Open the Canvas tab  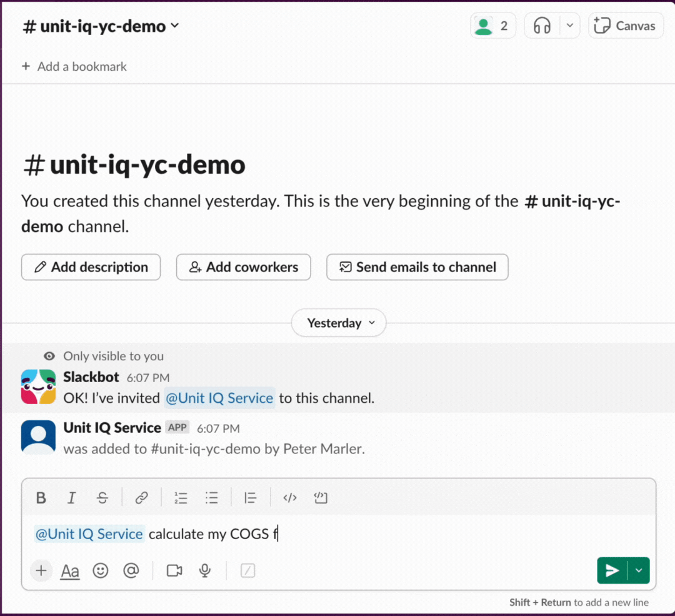pyautogui.click(x=626, y=26)
